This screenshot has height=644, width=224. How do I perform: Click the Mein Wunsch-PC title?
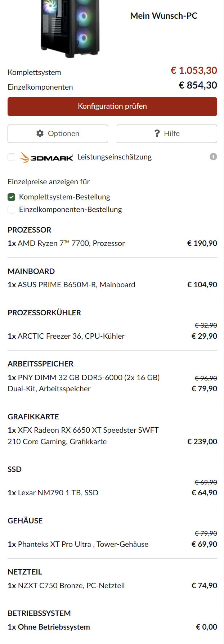click(x=163, y=16)
